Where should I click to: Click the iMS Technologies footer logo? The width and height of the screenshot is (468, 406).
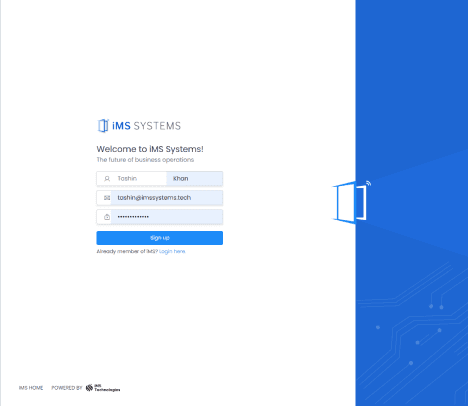point(103,388)
